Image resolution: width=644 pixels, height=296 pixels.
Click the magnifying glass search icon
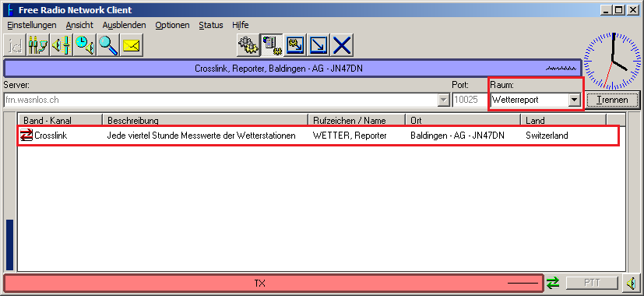(x=108, y=45)
